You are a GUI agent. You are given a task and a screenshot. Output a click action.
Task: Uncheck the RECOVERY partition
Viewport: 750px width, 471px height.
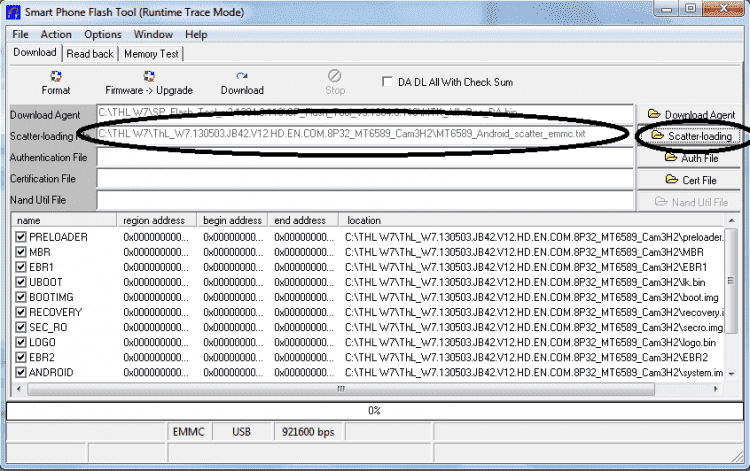pyautogui.click(x=21, y=312)
